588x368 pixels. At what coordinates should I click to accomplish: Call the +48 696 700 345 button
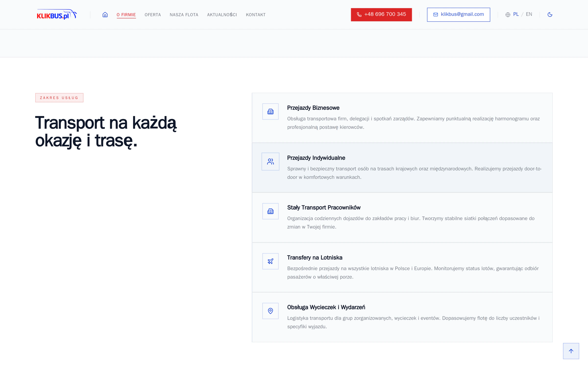coord(381,15)
